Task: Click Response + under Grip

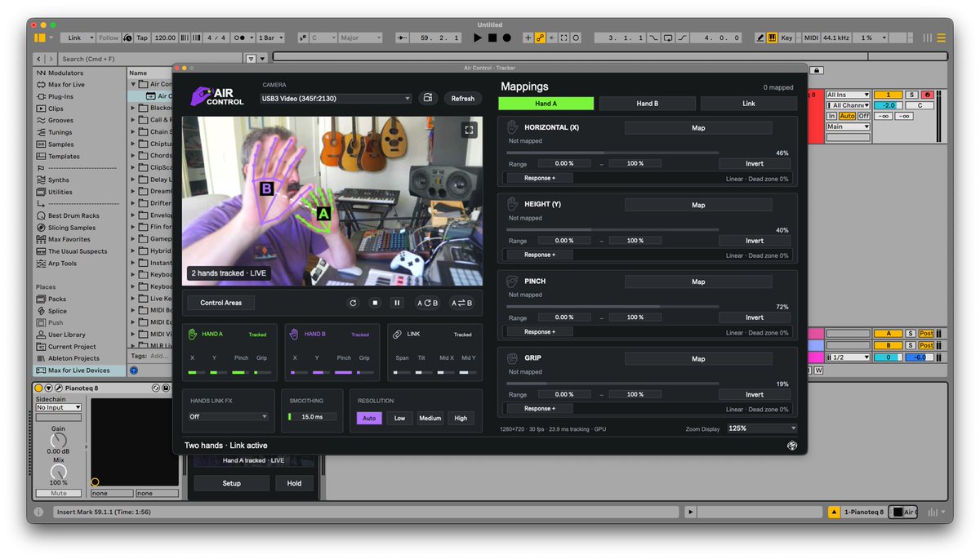Action: (539, 409)
